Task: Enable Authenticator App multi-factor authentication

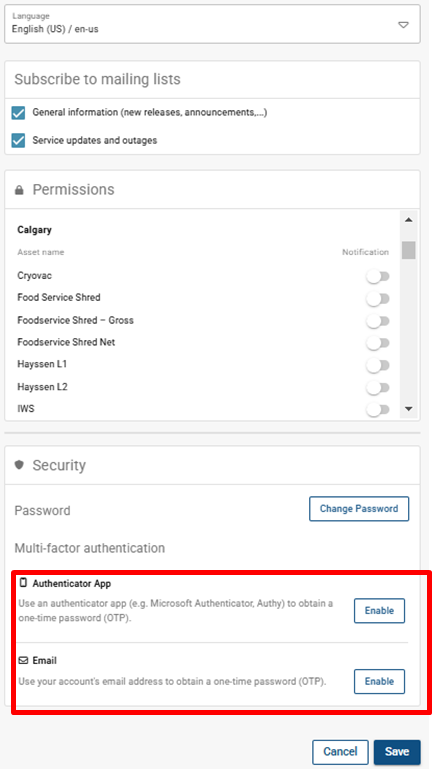Action: pyautogui.click(x=380, y=611)
